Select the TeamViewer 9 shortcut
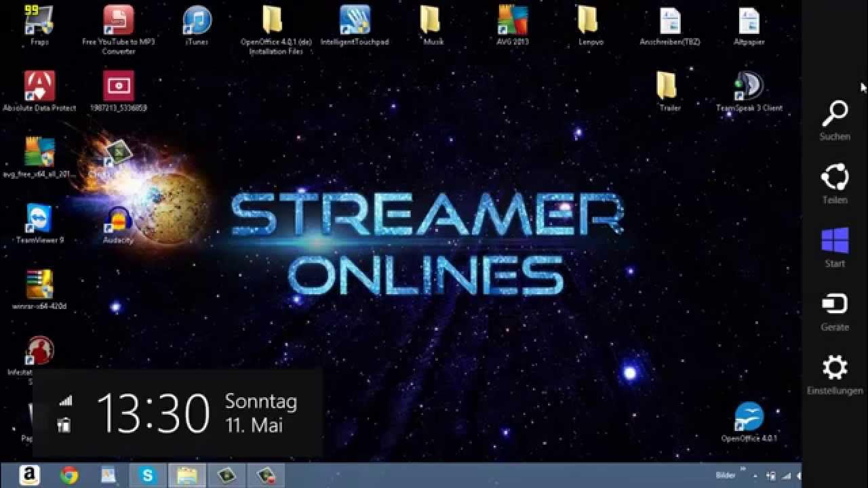This screenshot has height=488, width=868. coord(39,223)
